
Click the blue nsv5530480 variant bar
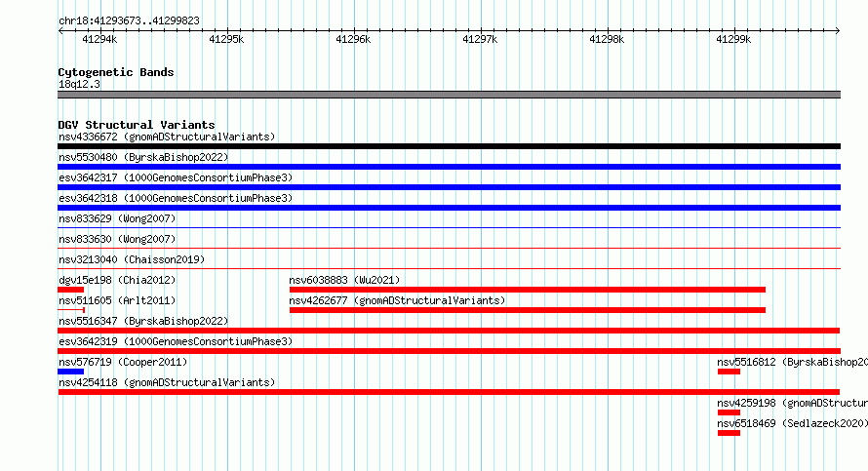449,167
